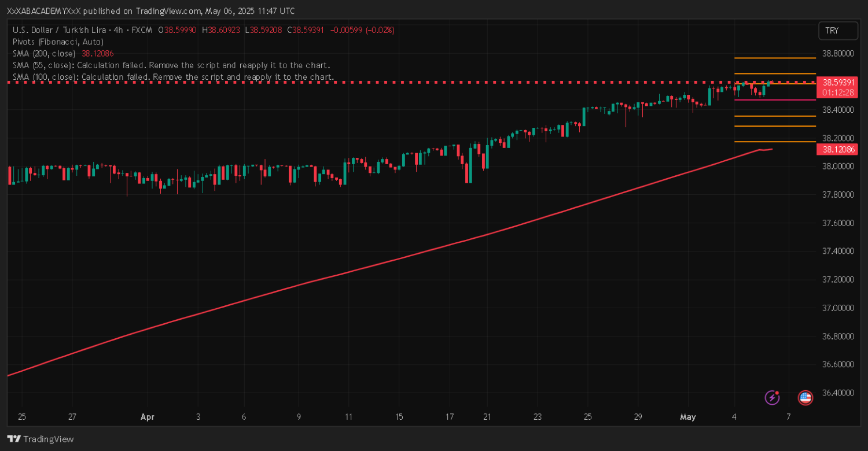
Task: Click the published on TradingView.com header text
Action: pyautogui.click(x=150, y=11)
